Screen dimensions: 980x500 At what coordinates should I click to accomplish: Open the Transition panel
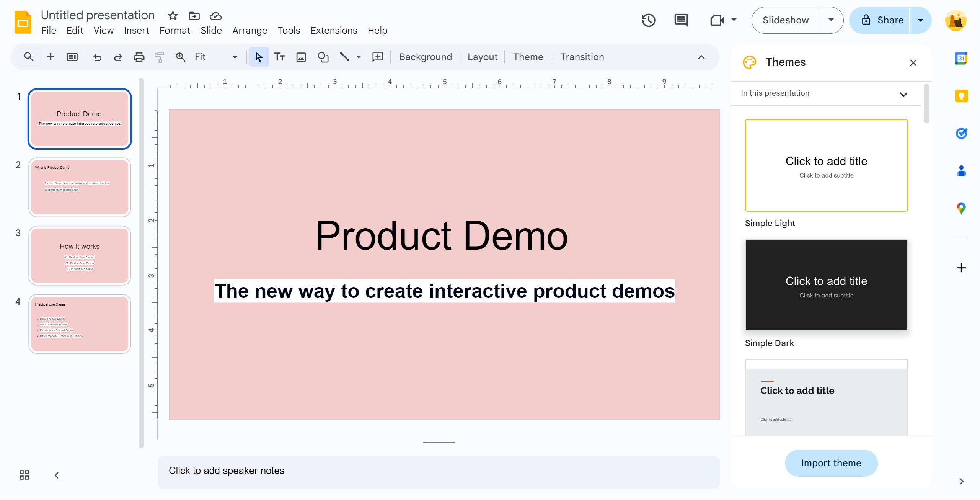(x=582, y=57)
